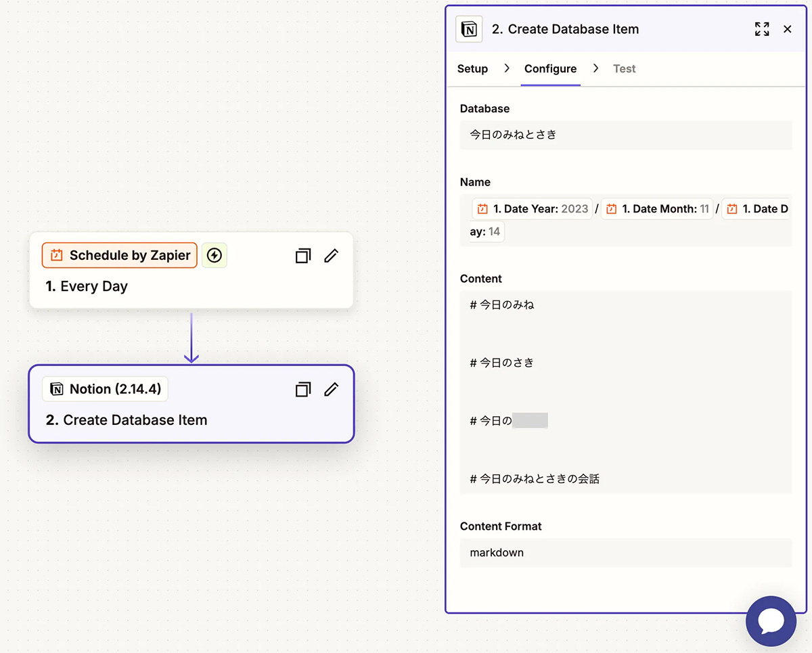Click the lightning bolt icon on Schedule step
This screenshot has width=812, height=653.
click(214, 255)
